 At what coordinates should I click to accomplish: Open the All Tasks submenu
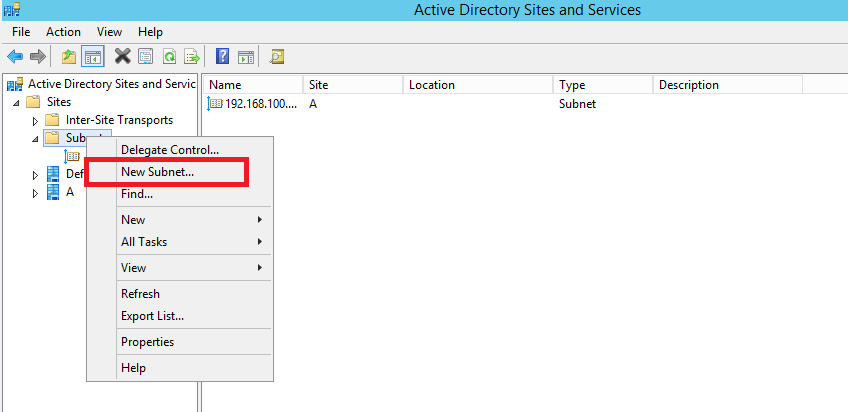(x=192, y=242)
